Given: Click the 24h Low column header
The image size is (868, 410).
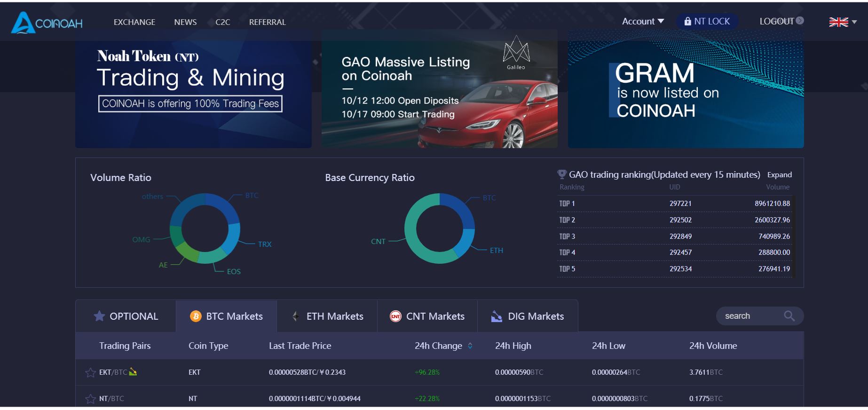Looking at the screenshot, I should click(x=608, y=346).
